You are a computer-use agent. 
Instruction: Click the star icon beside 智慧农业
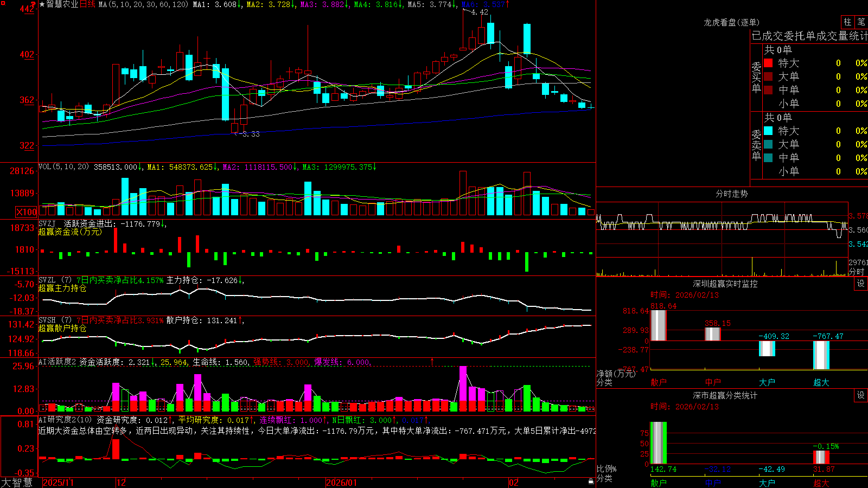42,4
